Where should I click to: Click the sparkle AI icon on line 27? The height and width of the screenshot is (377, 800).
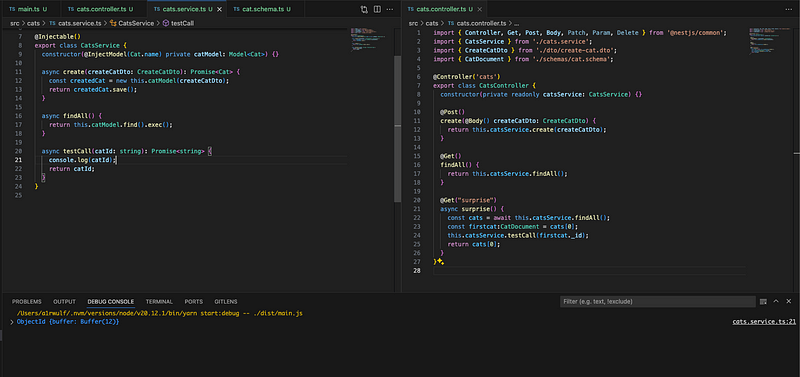tap(440, 261)
